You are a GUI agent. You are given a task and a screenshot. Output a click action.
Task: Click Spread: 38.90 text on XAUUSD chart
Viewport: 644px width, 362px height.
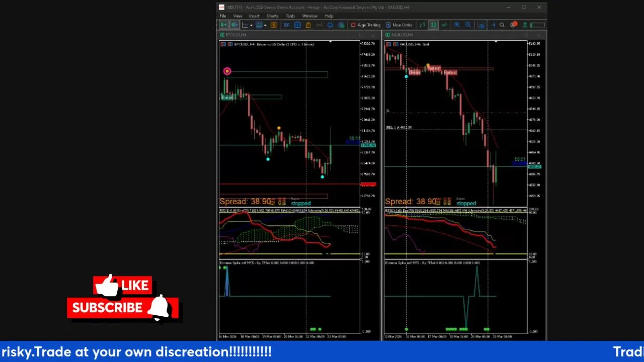411,202
